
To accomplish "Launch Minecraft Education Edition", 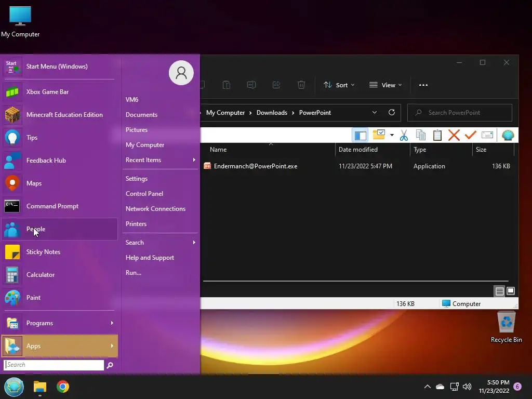I will click(59, 115).
